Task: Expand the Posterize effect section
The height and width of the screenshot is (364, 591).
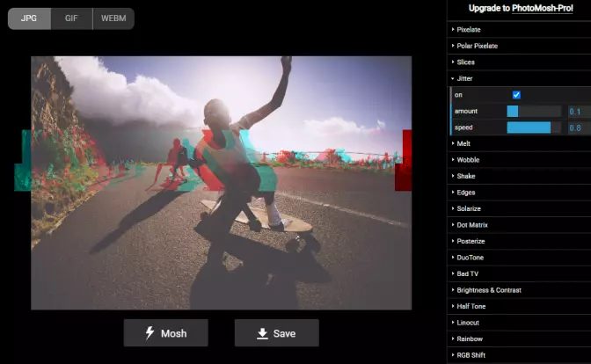Action: [x=519, y=241]
